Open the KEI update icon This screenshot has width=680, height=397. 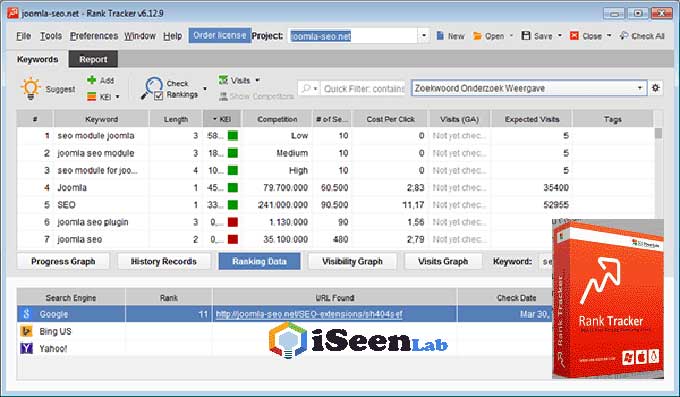pyautogui.click(x=92, y=97)
